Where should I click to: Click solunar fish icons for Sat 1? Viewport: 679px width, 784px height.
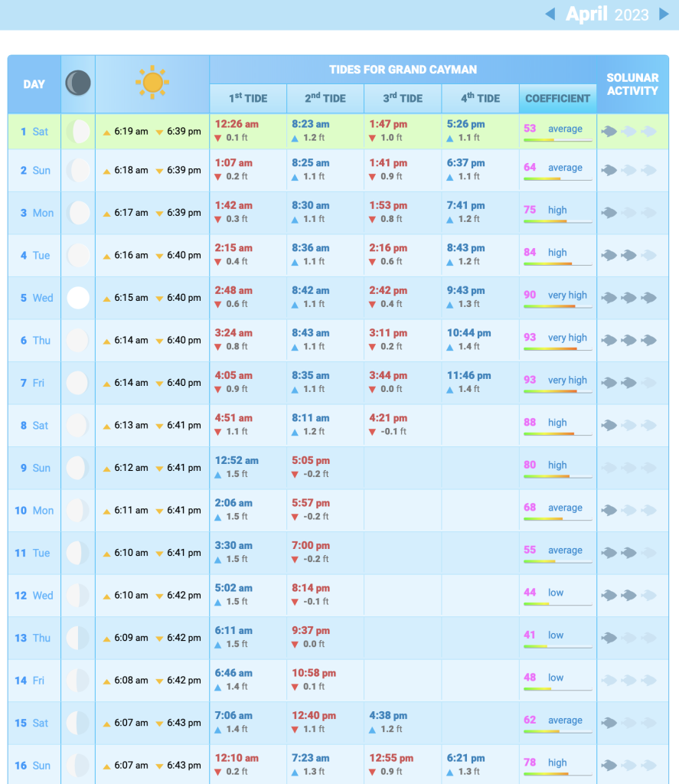(628, 132)
